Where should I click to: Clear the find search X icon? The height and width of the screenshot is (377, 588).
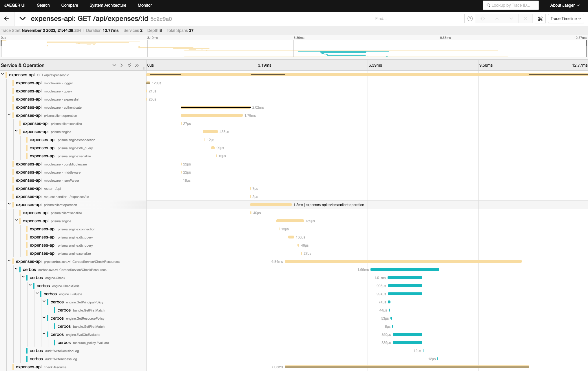pos(525,19)
